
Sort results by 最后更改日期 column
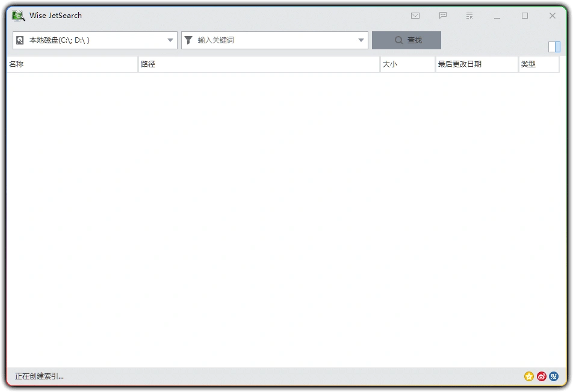tap(477, 64)
